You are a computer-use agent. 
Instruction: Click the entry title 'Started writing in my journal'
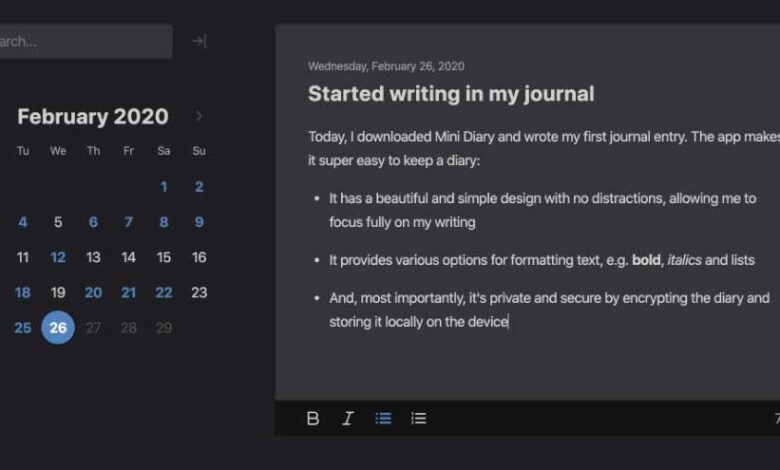[x=451, y=94]
